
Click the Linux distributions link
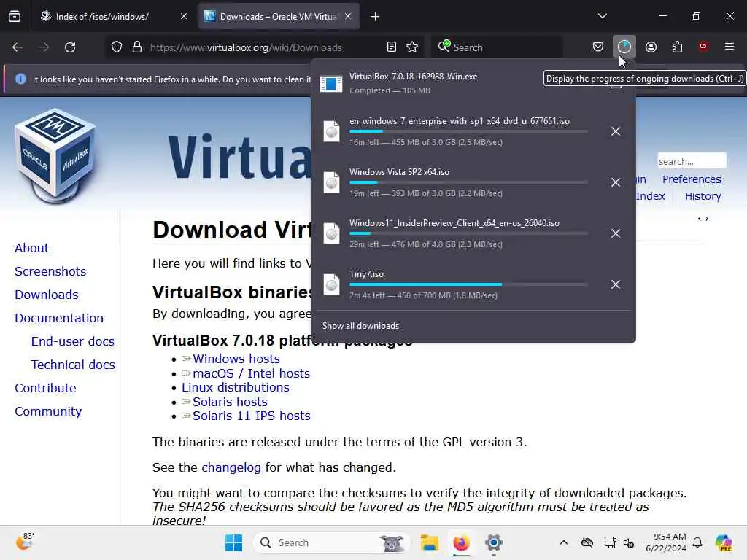pyautogui.click(x=236, y=388)
